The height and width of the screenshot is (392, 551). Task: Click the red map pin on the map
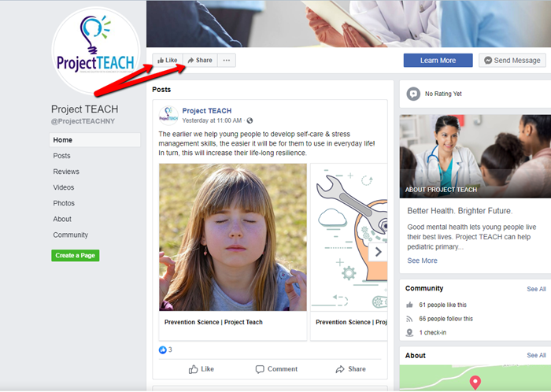point(475,383)
